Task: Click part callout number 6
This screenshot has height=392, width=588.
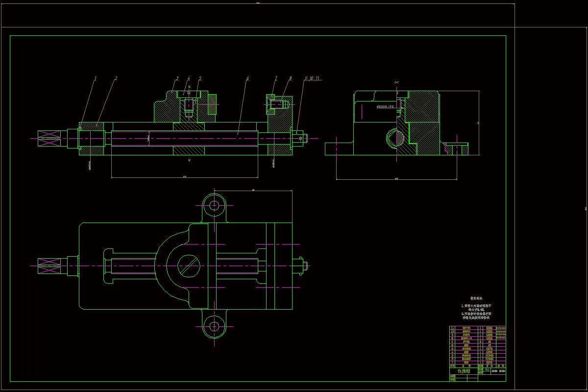Action: coord(247,78)
